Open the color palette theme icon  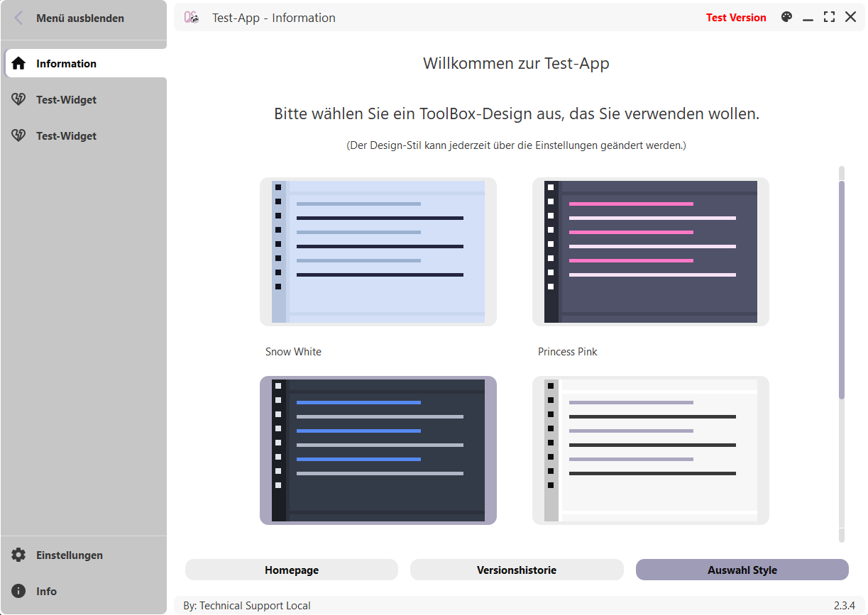point(786,18)
